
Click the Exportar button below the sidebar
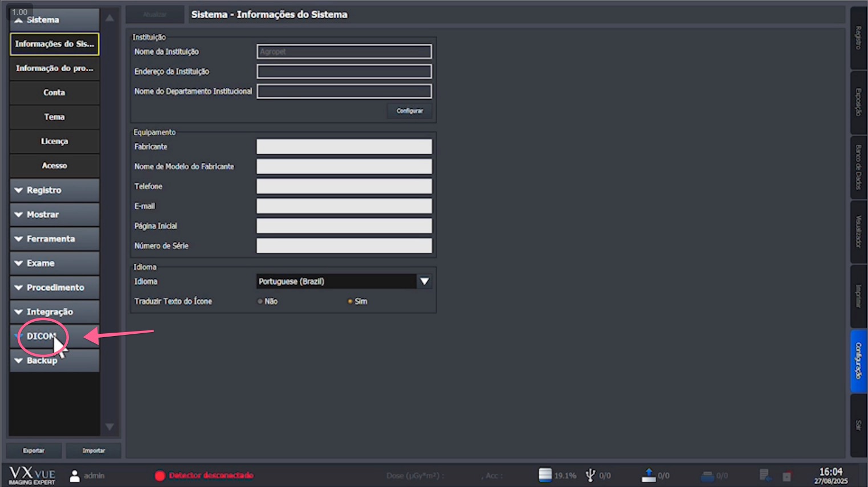point(34,450)
